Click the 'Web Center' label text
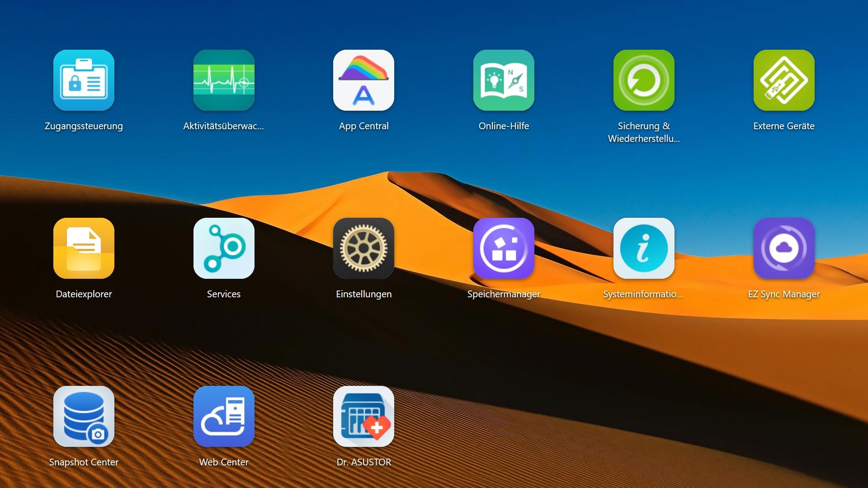Screen dimensions: 868x488 click(x=224, y=462)
